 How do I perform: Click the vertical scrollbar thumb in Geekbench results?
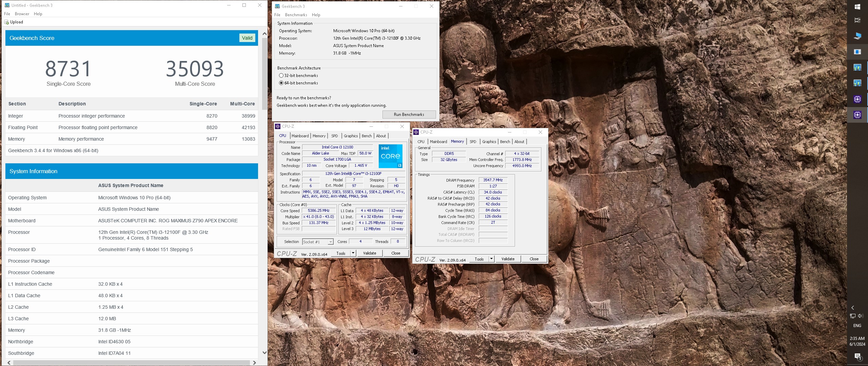tap(264, 74)
